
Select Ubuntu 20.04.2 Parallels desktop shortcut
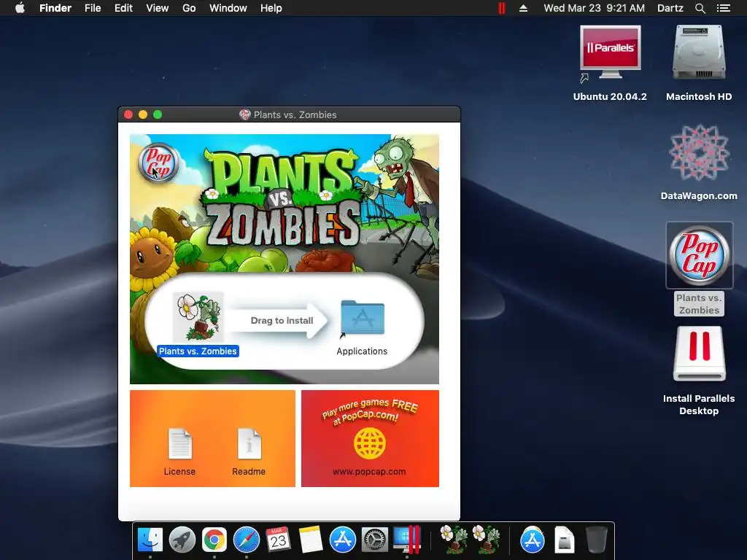pyautogui.click(x=610, y=52)
